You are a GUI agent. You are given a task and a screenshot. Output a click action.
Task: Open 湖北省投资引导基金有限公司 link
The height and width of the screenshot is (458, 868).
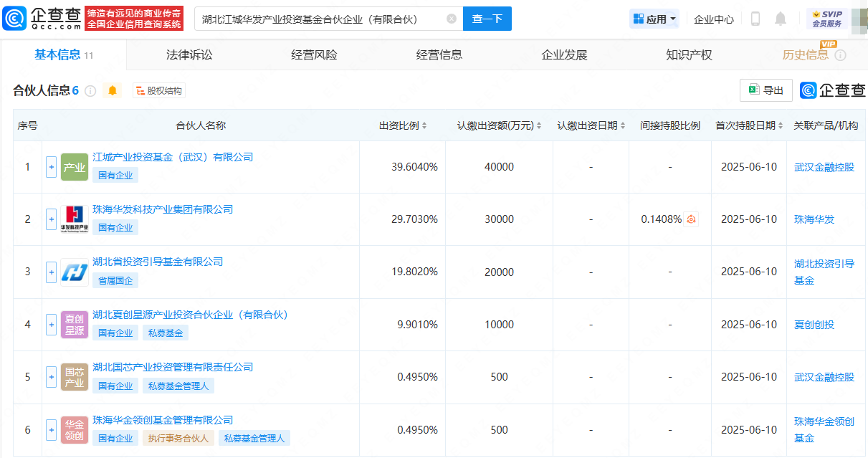click(x=158, y=262)
